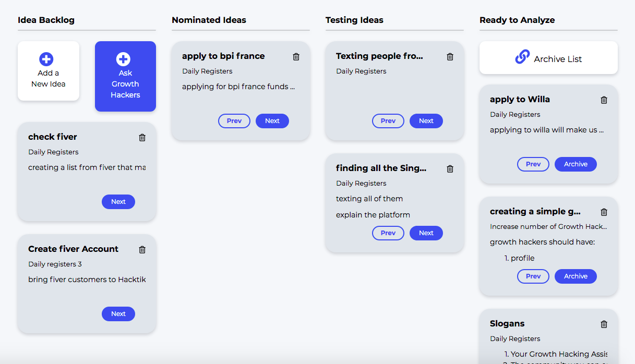Delete the 'Slogans' idea card

click(x=604, y=324)
